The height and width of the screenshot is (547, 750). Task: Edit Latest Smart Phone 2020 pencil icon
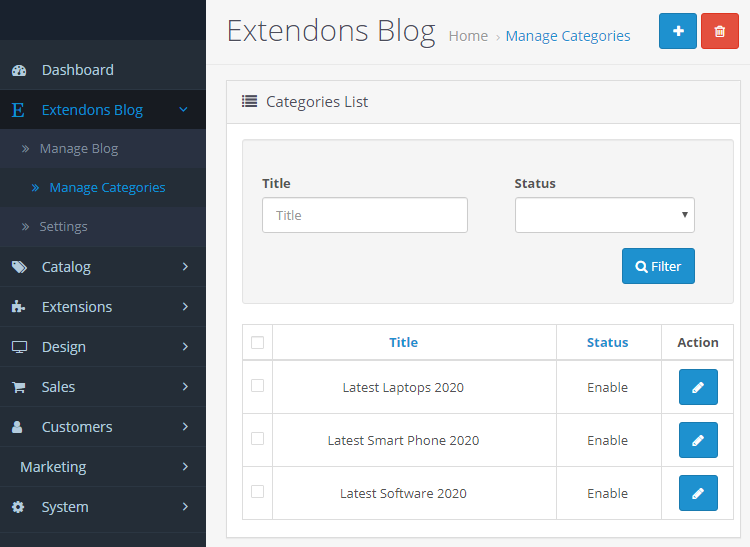698,440
